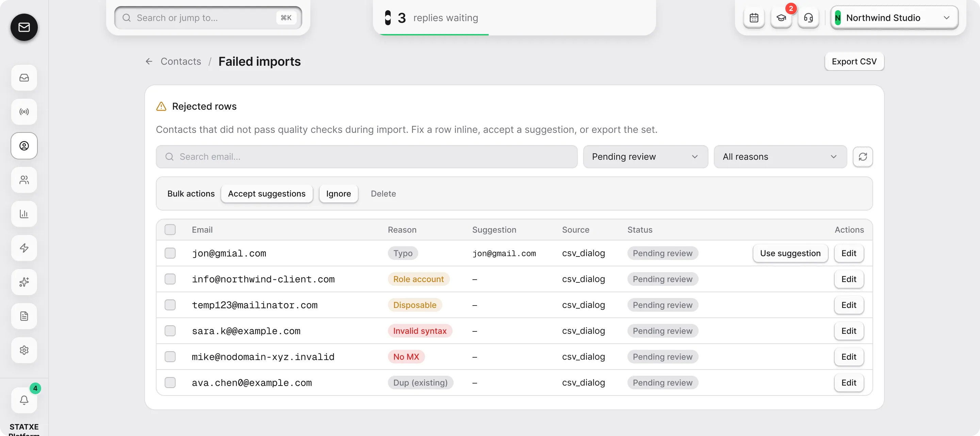Image resolution: width=980 pixels, height=436 pixels.
Task: Click the replies waiting progress indicator
Action: click(x=514, y=18)
